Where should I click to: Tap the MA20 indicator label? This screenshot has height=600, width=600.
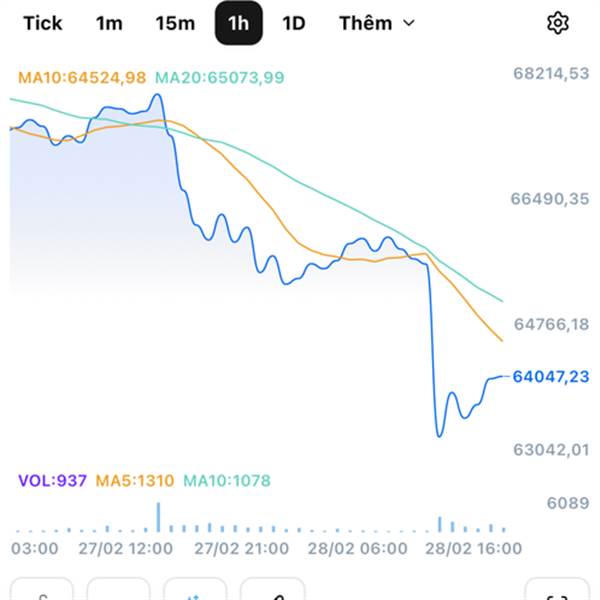point(220,77)
